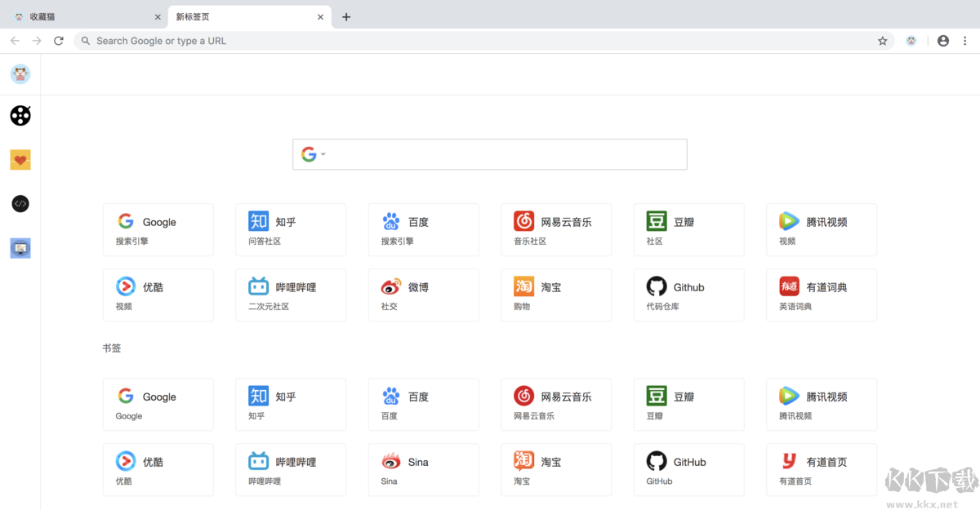Click the browser forward arrow
This screenshot has height=510, width=980.
[x=37, y=41]
